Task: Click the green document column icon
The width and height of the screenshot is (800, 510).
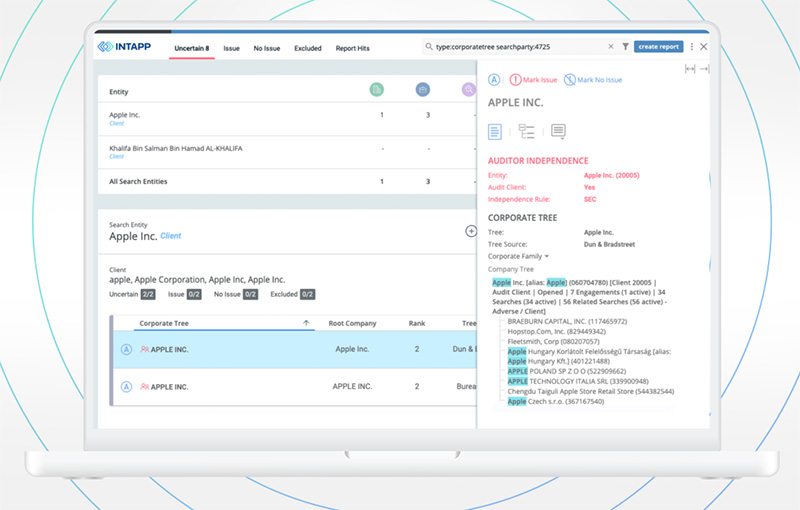Action: coord(377,90)
